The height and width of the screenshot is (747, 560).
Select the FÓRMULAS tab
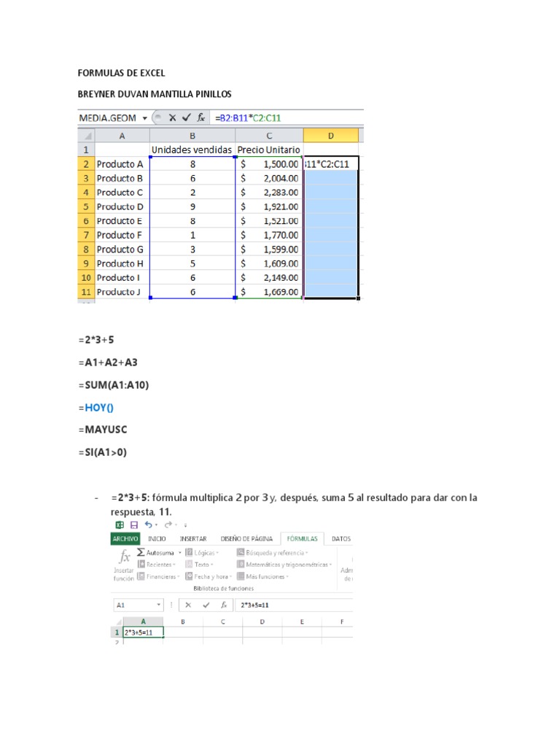coord(303,538)
